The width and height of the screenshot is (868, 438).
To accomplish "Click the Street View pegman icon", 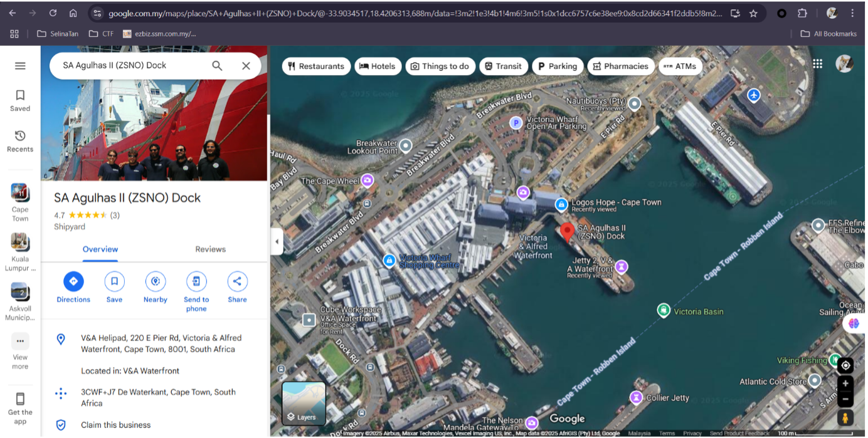I will tap(845, 417).
